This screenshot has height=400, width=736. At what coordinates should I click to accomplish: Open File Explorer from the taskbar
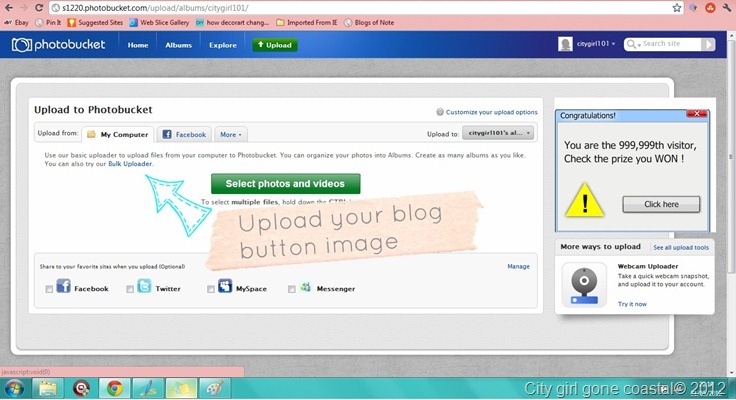click(x=48, y=389)
